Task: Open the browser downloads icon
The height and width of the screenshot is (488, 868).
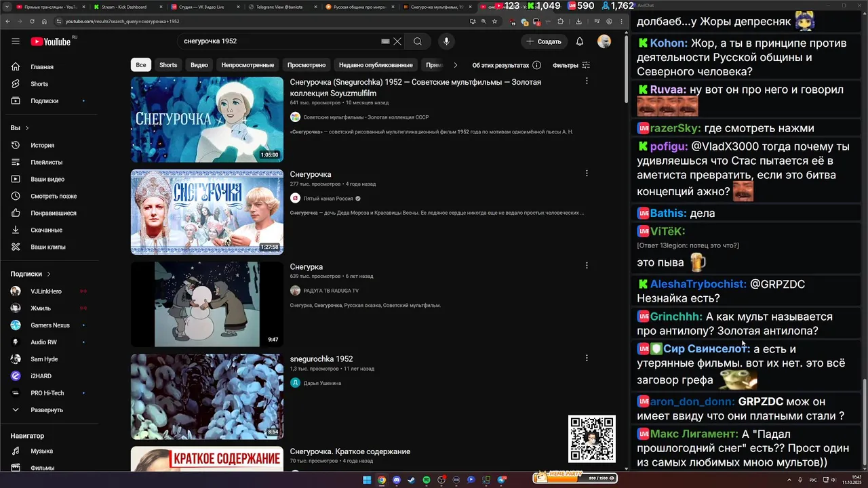Action: click(x=578, y=22)
